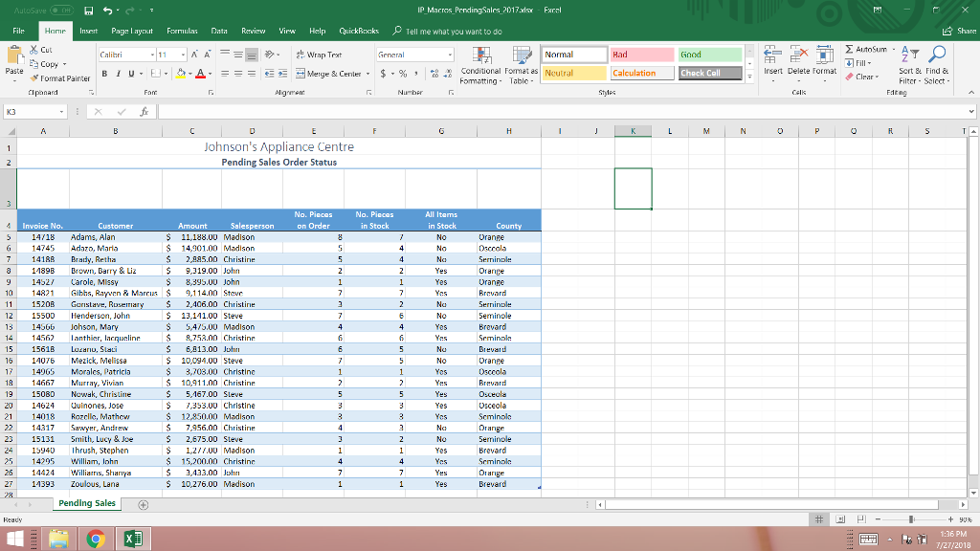Switch to the Insert tab
Screen dimensions: 980x551
click(x=88, y=31)
